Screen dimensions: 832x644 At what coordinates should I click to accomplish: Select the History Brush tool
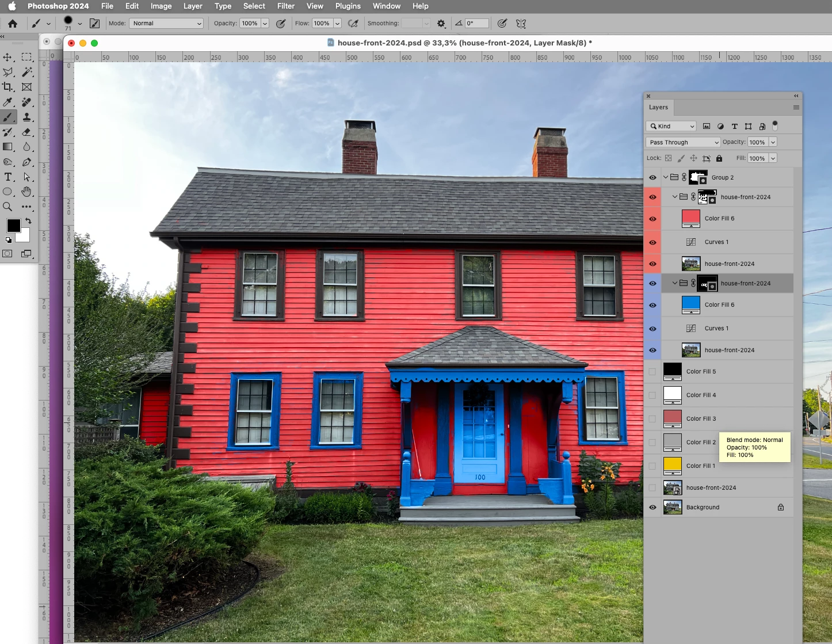pos(7,132)
